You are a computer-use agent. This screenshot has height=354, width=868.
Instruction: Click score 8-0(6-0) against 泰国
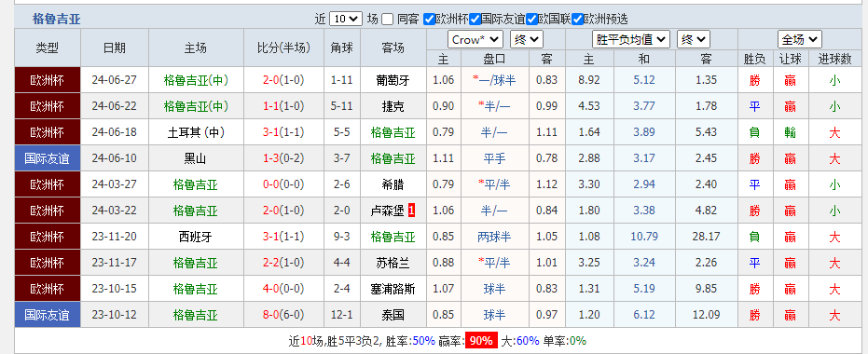[283, 315]
